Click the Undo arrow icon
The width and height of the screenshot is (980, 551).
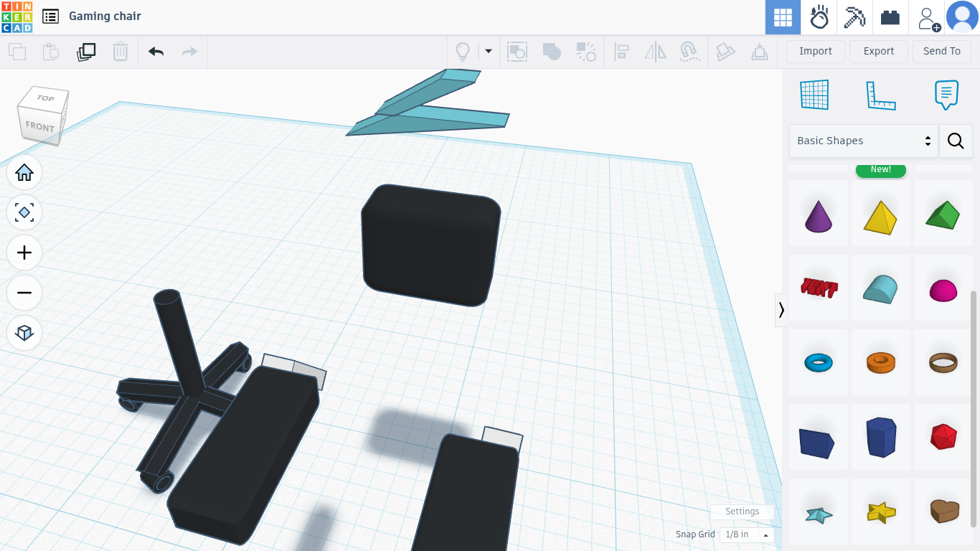[x=156, y=52]
